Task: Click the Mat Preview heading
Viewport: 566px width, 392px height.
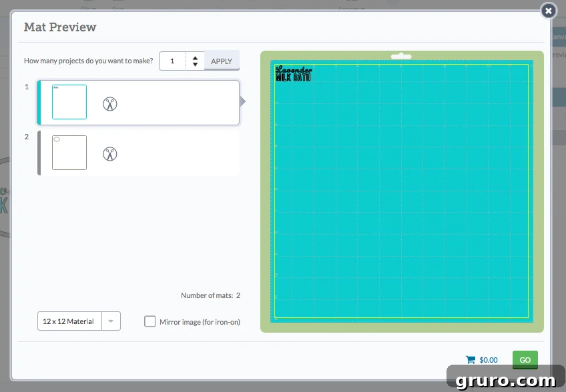Action: pyautogui.click(x=60, y=27)
